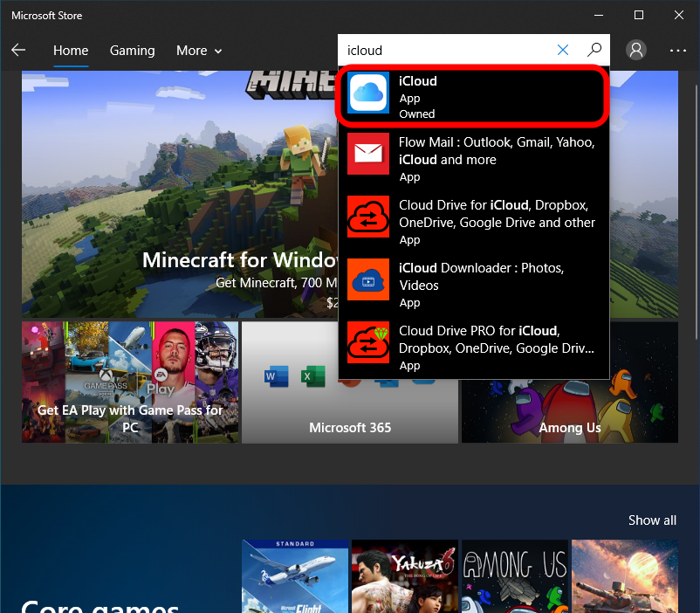Switch to the Home tab
This screenshot has height=613, width=700.
pyautogui.click(x=71, y=51)
